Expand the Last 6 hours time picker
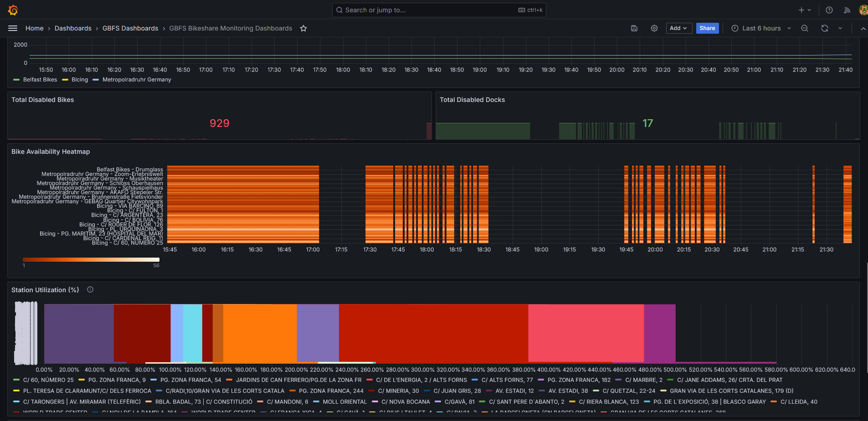The height and width of the screenshot is (421, 868). click(x=761, y=28)
